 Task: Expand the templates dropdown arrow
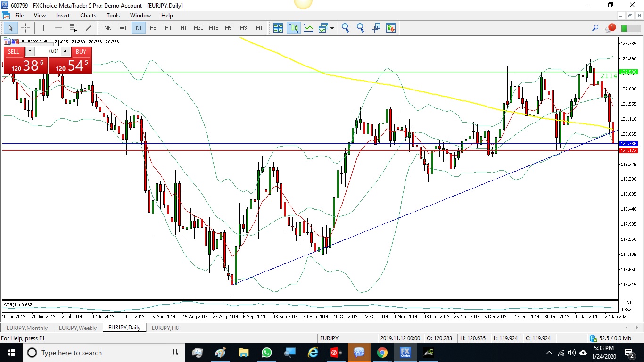(332, 28)
